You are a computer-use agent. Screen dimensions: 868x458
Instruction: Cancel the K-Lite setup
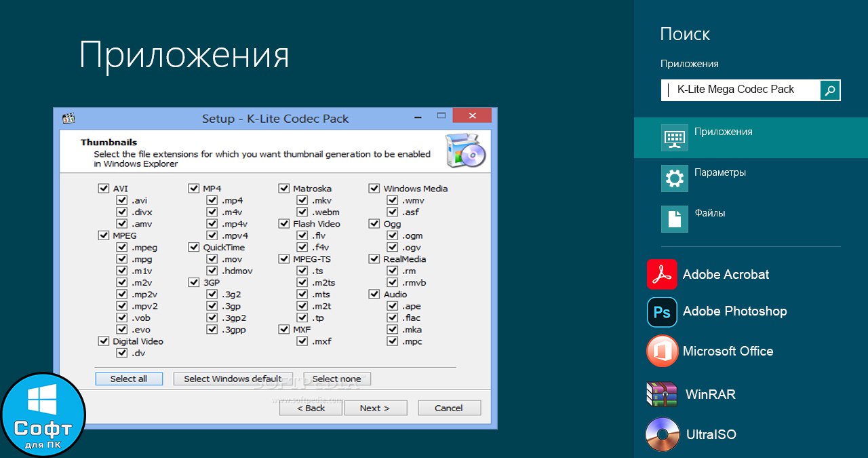[449, 408]
